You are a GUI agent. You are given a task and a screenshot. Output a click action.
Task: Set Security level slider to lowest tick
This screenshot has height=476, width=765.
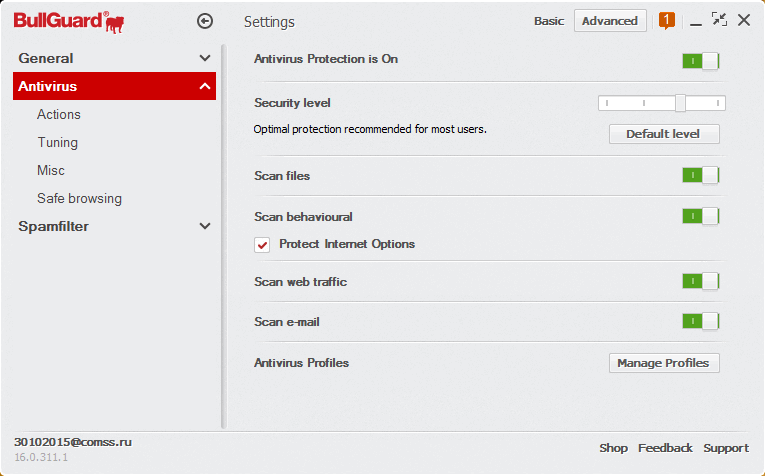pyautogui.click(x=607, y=103)
